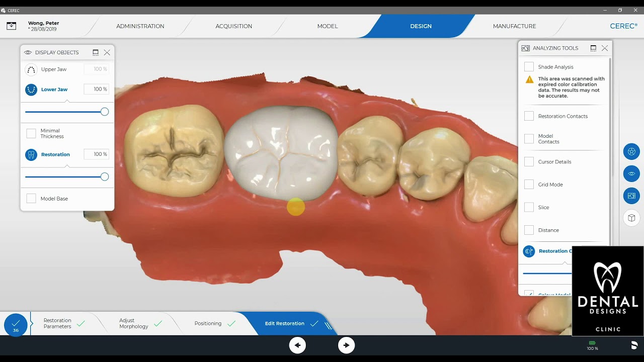
Task: Toggle Restoration Contacts checkbox
Action: [x=529, y=116]
